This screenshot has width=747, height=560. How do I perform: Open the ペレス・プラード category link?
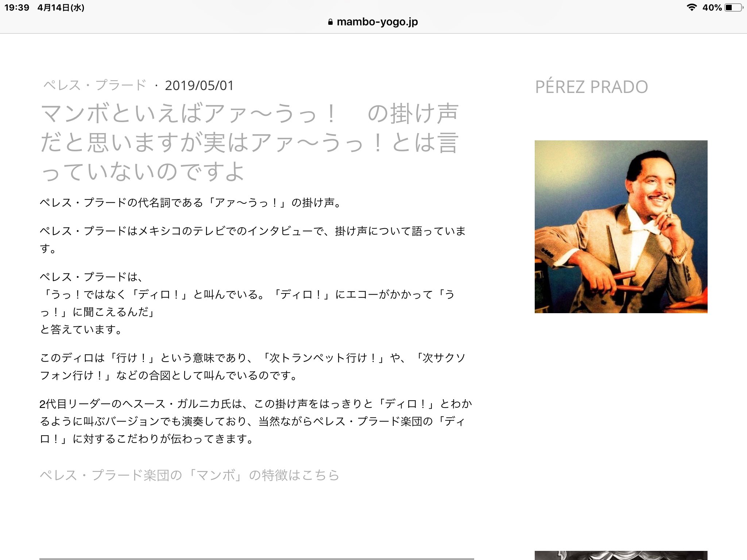[x=95, y=85]
